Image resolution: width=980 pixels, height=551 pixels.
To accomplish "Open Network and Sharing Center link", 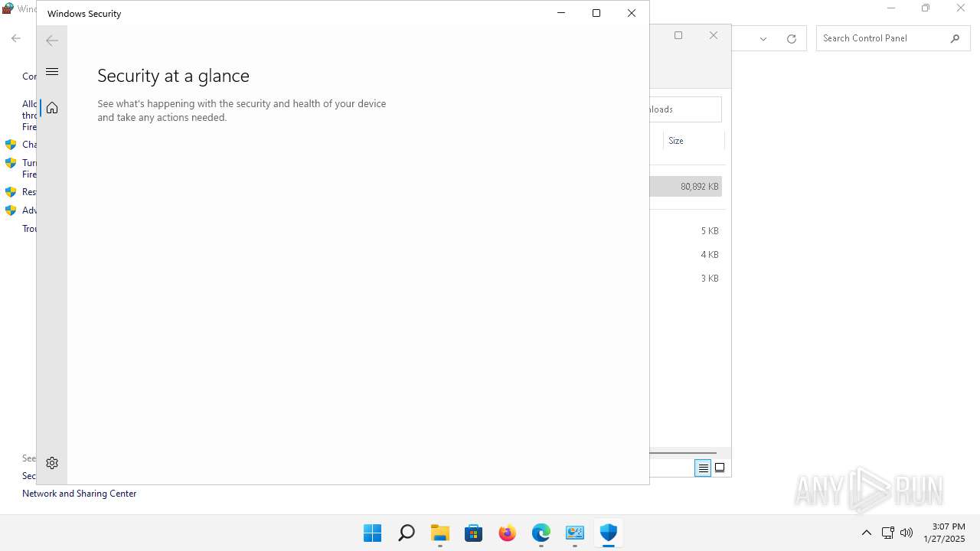I will 80,494.
